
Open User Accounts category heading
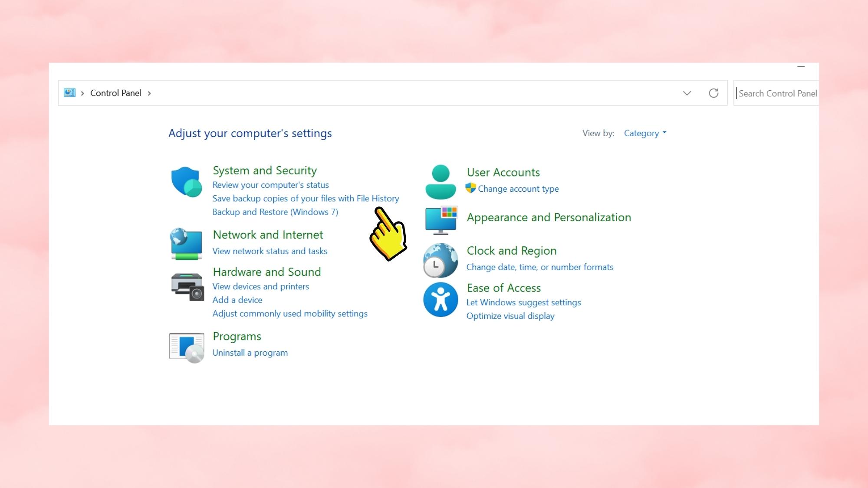point(503,172)
